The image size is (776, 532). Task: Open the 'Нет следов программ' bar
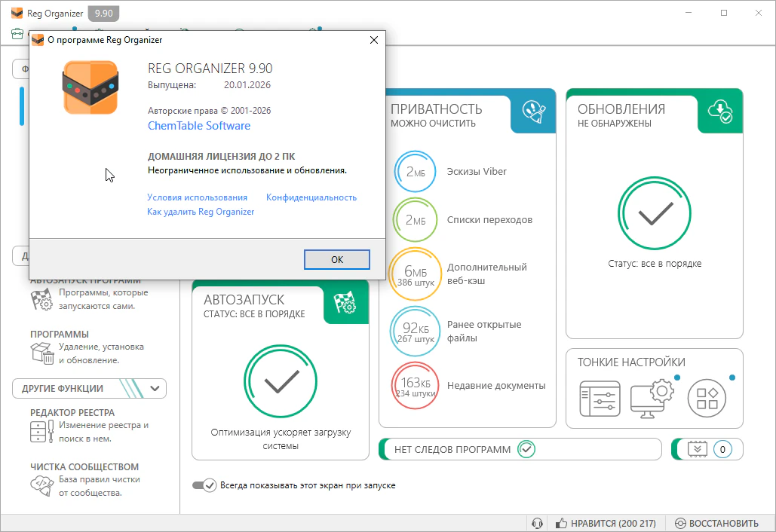click(520, 449)
